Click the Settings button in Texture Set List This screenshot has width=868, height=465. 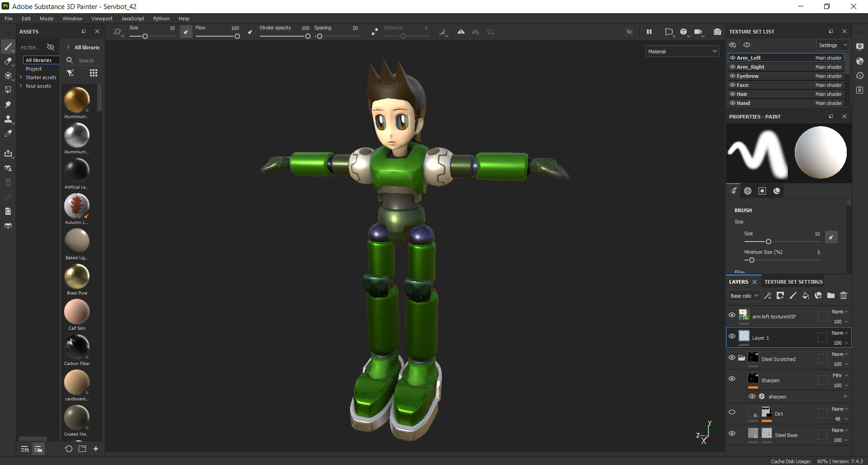point(832,45)
